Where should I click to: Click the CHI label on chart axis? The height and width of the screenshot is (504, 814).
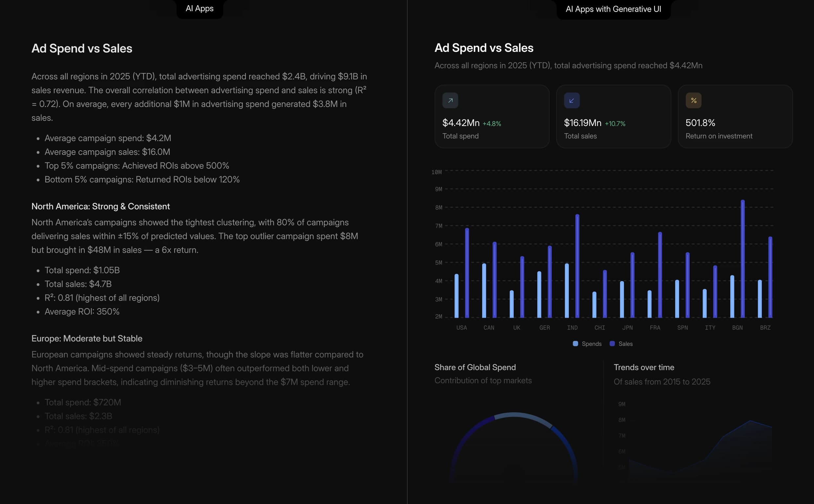point(599,328)
